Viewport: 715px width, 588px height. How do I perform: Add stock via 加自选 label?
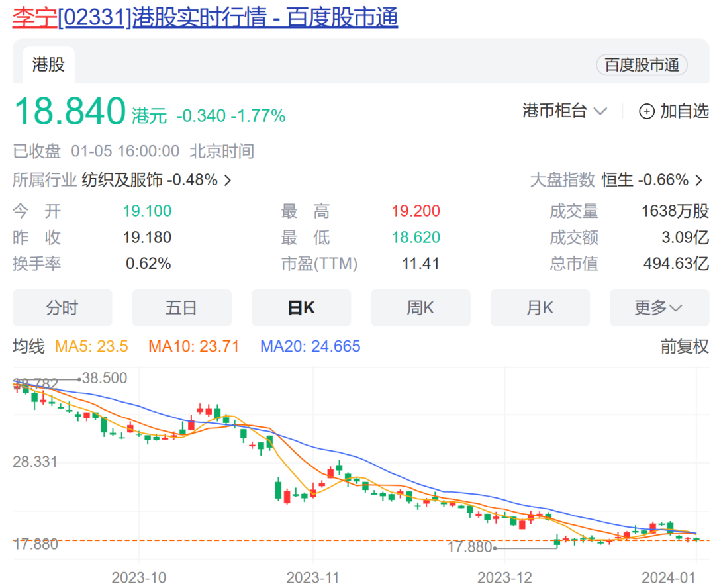click(x=685, y=111)
